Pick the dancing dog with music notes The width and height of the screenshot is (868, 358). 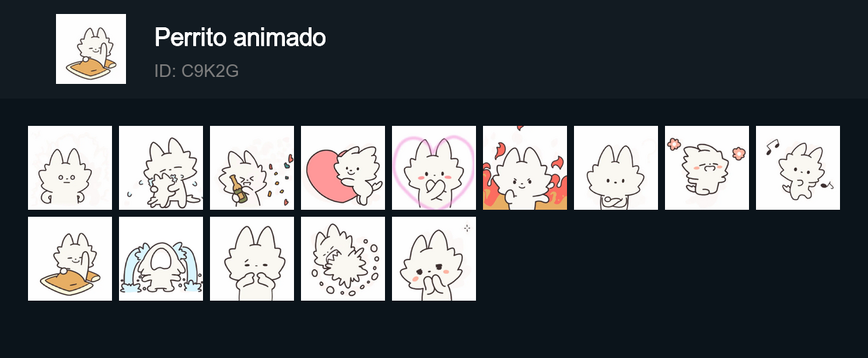pyautogui.click(x=798, y=168)
